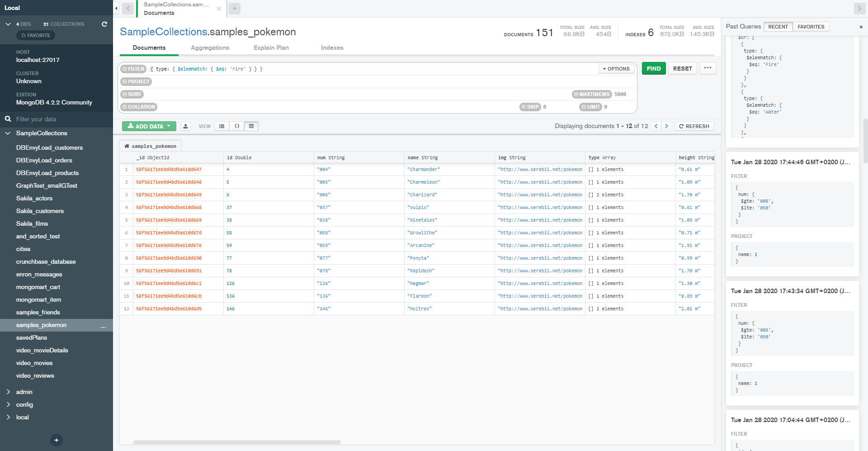The image size is (868, 451).
Task: Open the ADD DATA dropdown
Action: 149,126
